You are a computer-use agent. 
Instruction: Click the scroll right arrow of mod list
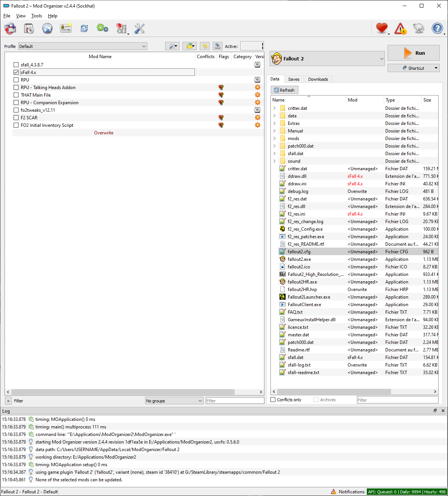click(261, 392)
